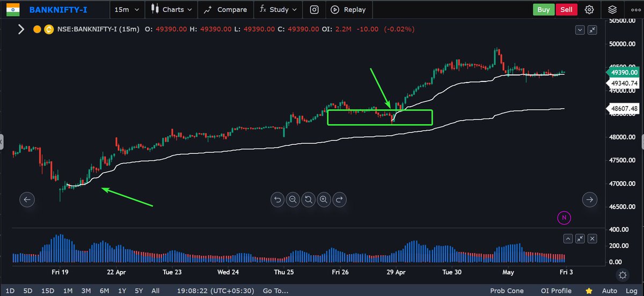The height and width of the screenshot is (296, 644).
Task: Open chart settings gear icon
Action: [x=589, y=10]
